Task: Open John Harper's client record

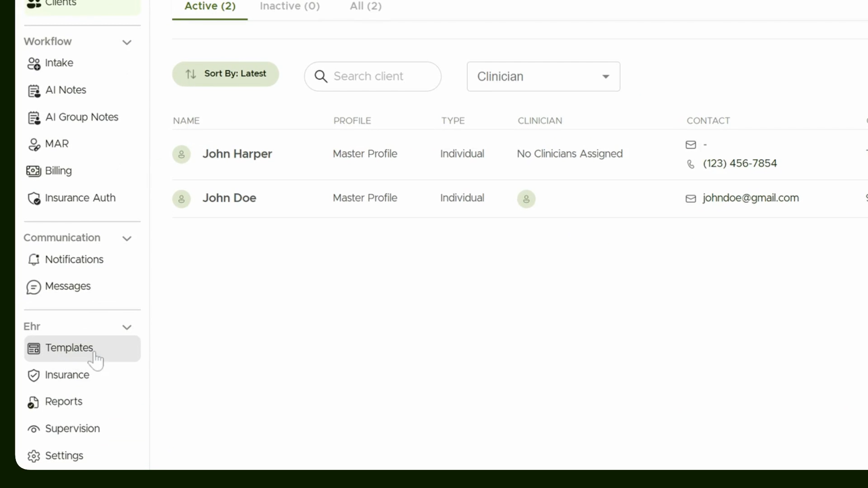Action: click(x=237, y=154)
